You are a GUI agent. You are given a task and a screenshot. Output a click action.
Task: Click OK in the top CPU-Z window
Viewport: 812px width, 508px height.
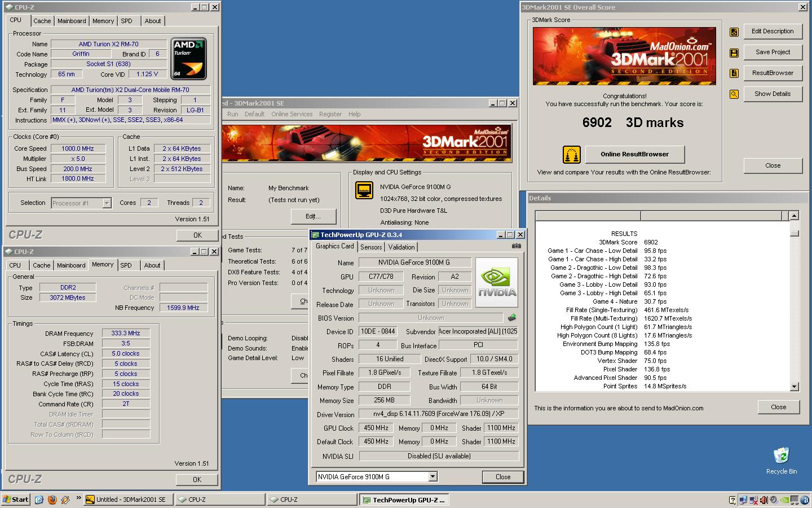point(197,235)
